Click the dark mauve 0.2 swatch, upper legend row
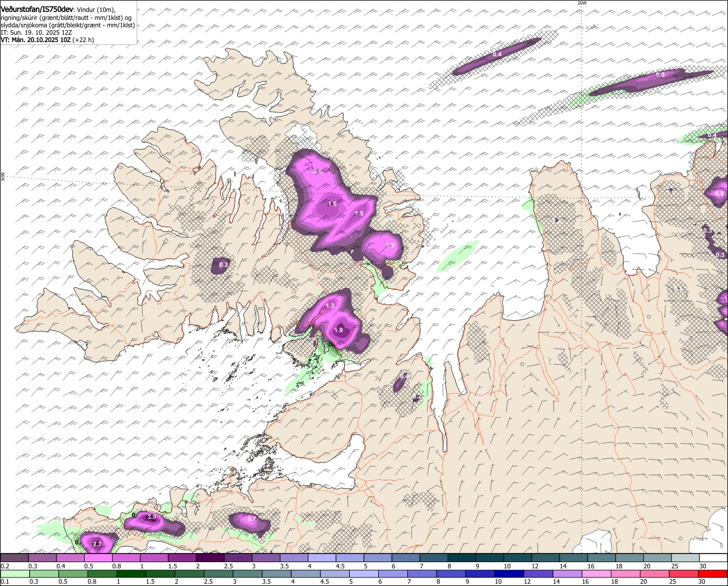This screenshot has width=728, height=586. 14,558
